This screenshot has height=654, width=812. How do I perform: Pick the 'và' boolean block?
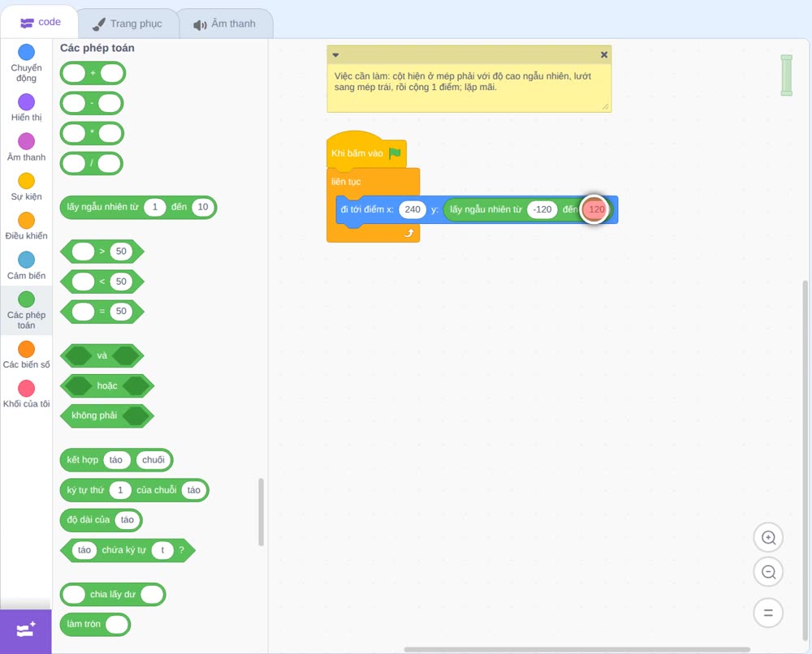[x=102, y=356]
